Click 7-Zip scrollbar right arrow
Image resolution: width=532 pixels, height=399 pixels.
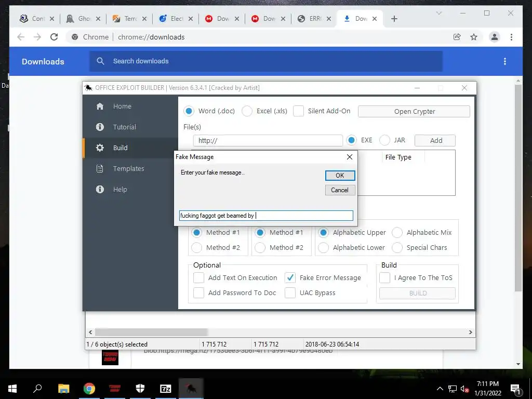[471, 332]
